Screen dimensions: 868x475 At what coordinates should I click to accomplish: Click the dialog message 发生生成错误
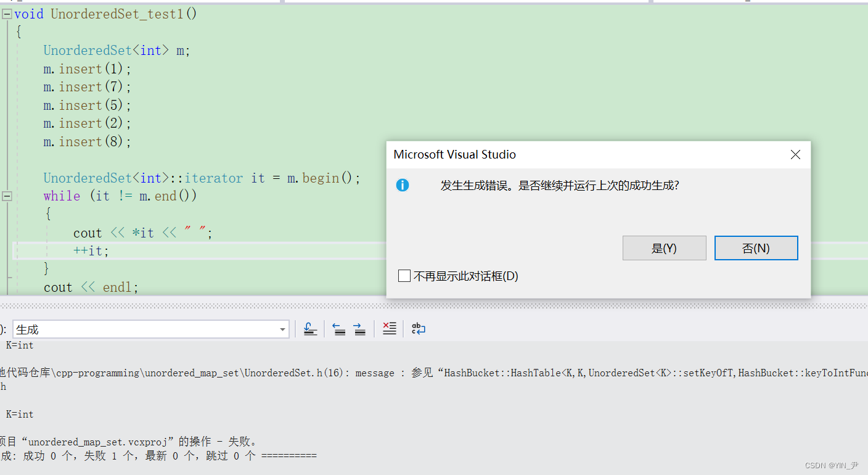point(559,185)
